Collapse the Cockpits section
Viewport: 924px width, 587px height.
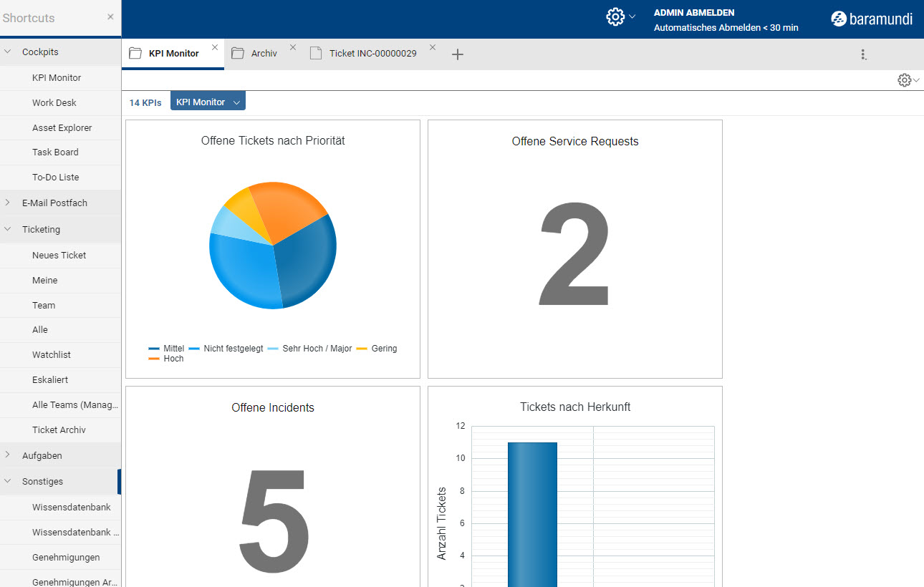click(8, 52)
